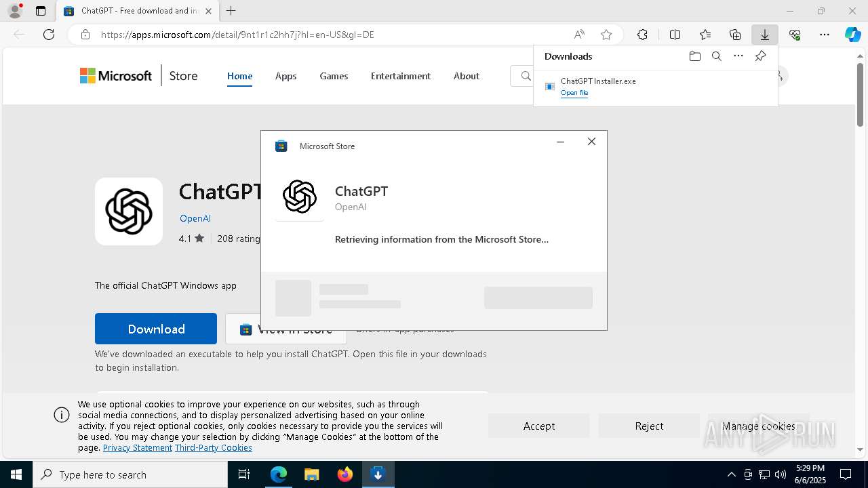This screenshot has width=868, height=488.
Task: Open Collections toolbar icon
Action: (x=735, y=35)
